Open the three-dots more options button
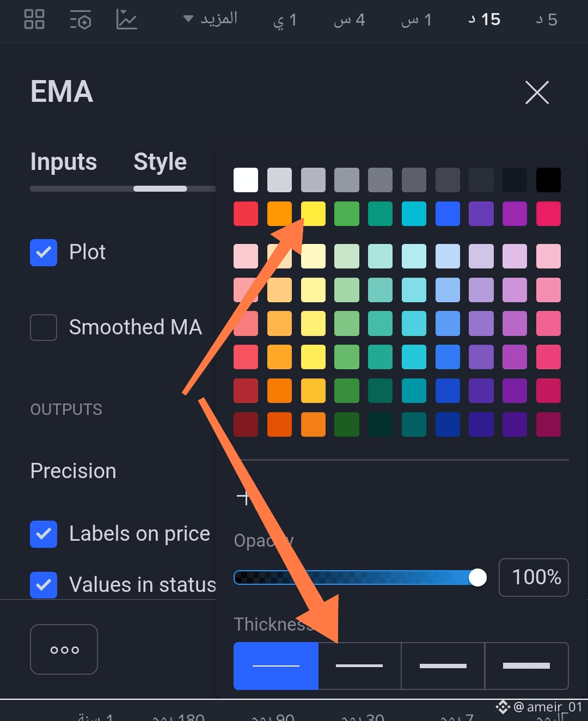The height and width of the screenshot is (721, 588). (64, 649)
